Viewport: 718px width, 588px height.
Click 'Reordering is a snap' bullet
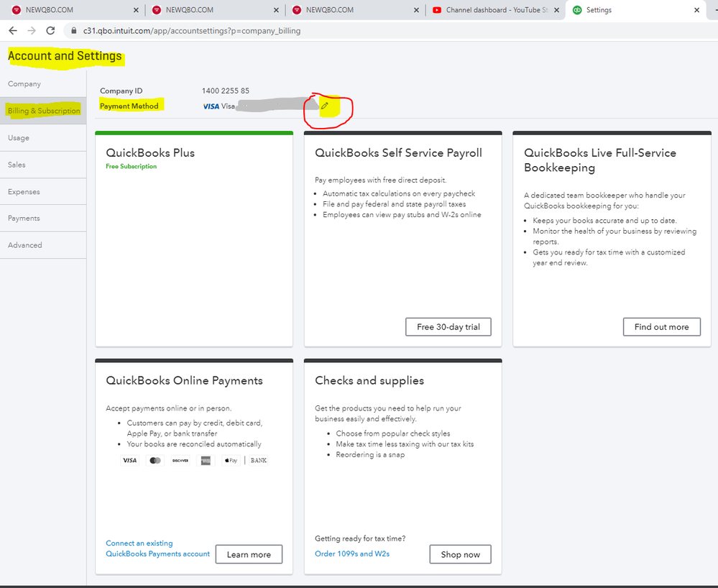click(x=370, y=455)
